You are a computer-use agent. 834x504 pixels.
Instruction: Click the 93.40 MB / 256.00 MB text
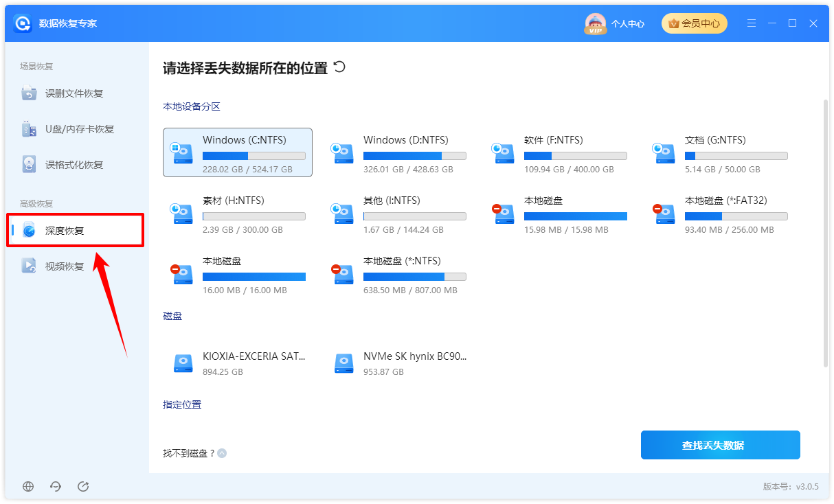click(730, 230)
